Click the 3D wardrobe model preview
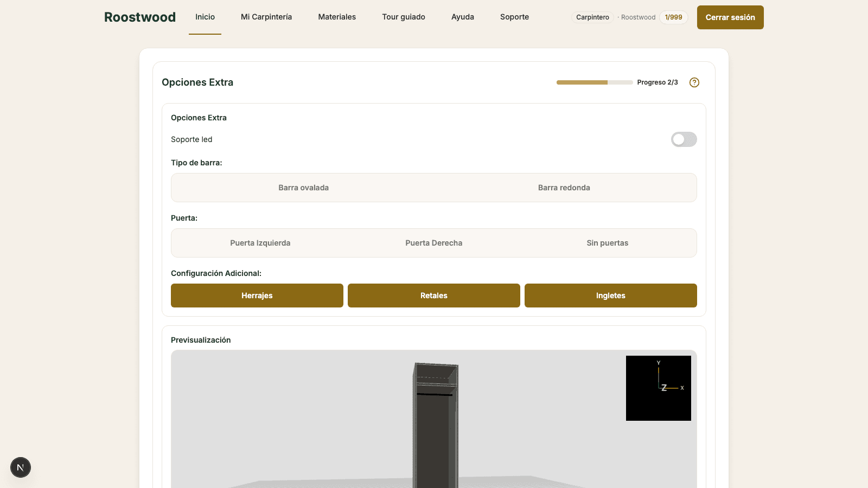 [x=436, y=426]
